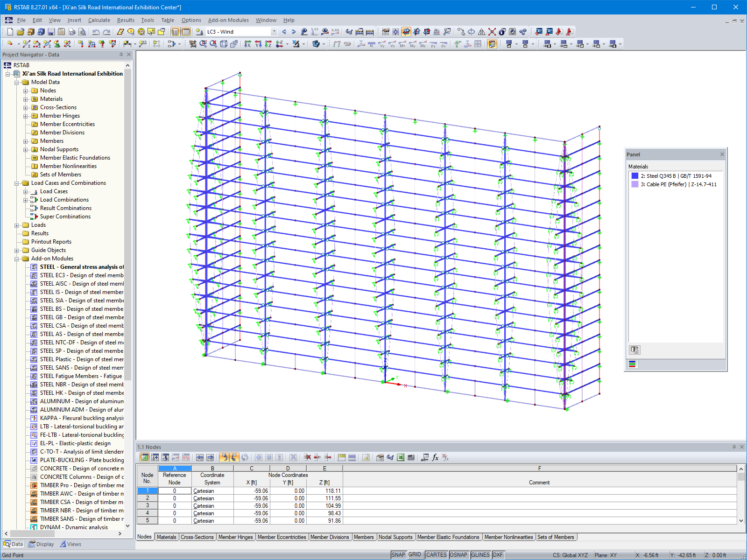Open the Calculate menu
The height and width of the screenshot is (560, 747).
click(99, 20)
